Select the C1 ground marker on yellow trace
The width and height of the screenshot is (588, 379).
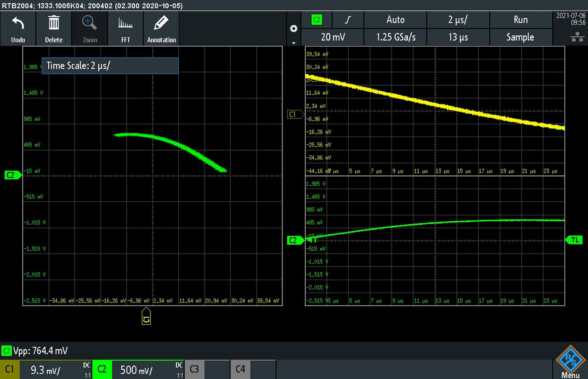295,114
